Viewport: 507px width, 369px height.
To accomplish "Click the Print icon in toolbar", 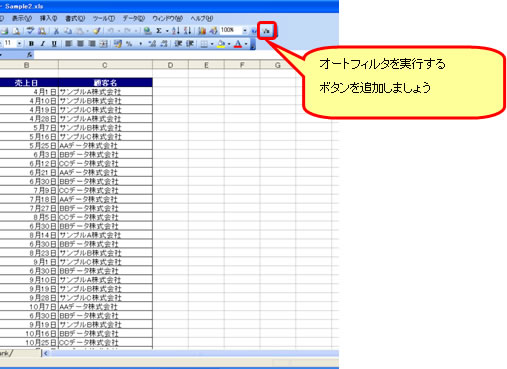I will coord(5,31).
